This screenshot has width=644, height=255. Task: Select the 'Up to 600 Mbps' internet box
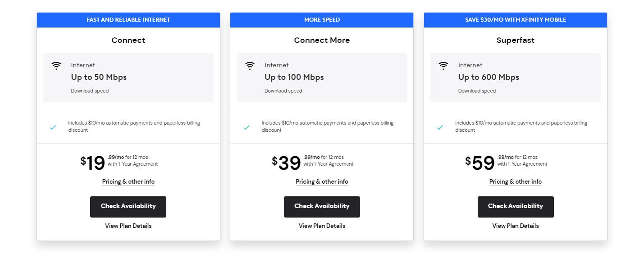point(516,78)
